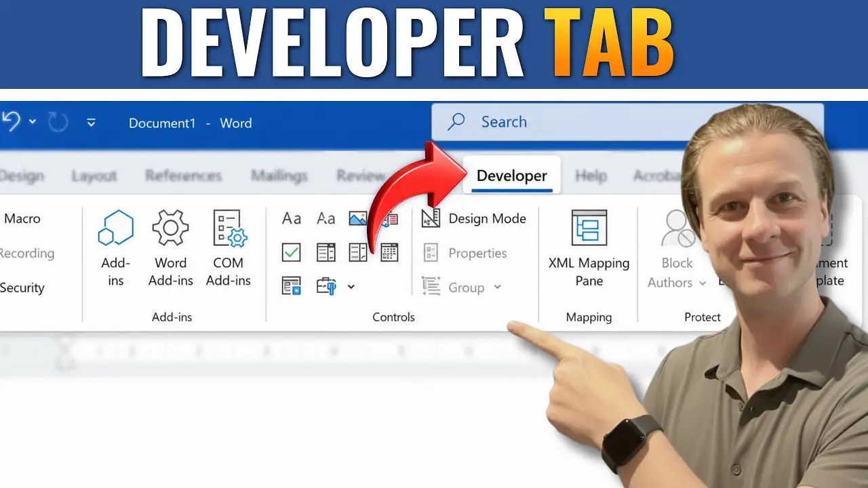
Task: Click the Legacy Tools toolbox icon
Action: tap(327, 287)
